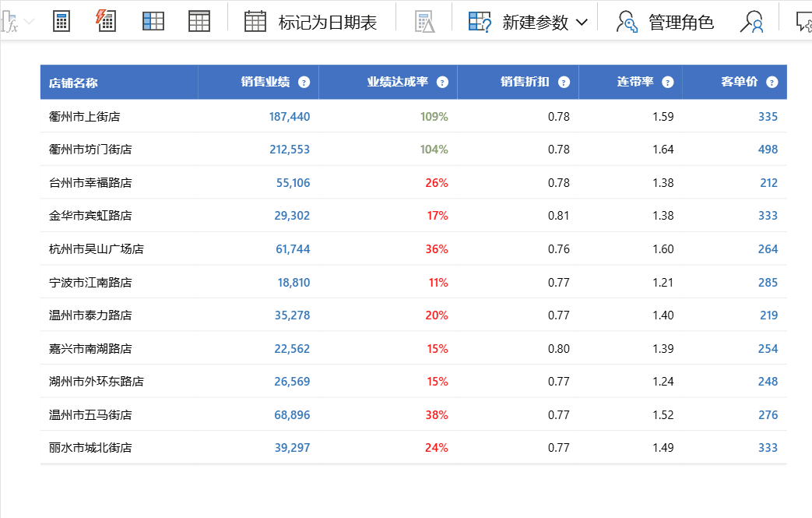
Task: Click the fx formula icon
Action: point(10,23)
